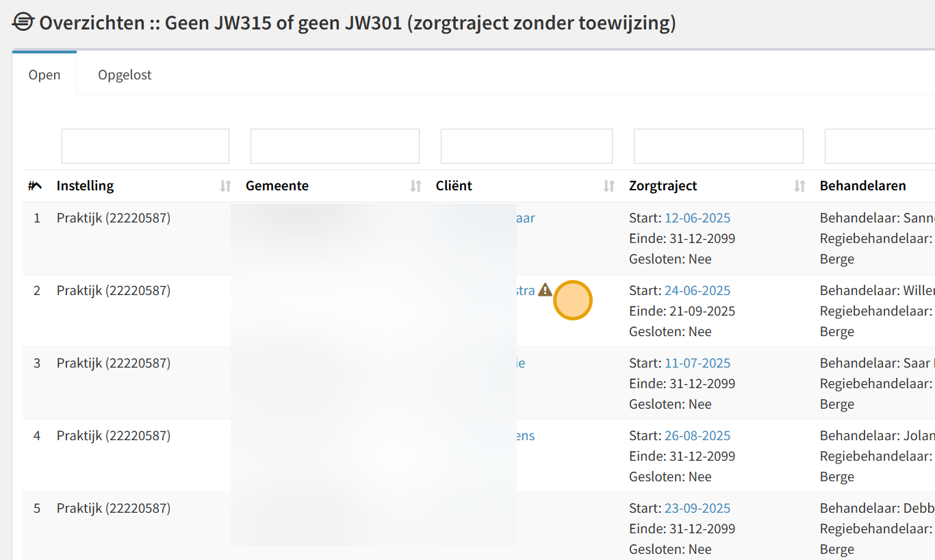Sort by the Gemeente column arrows
The width and height of the screenshot is (935, 560).
[x=415, y=186]
